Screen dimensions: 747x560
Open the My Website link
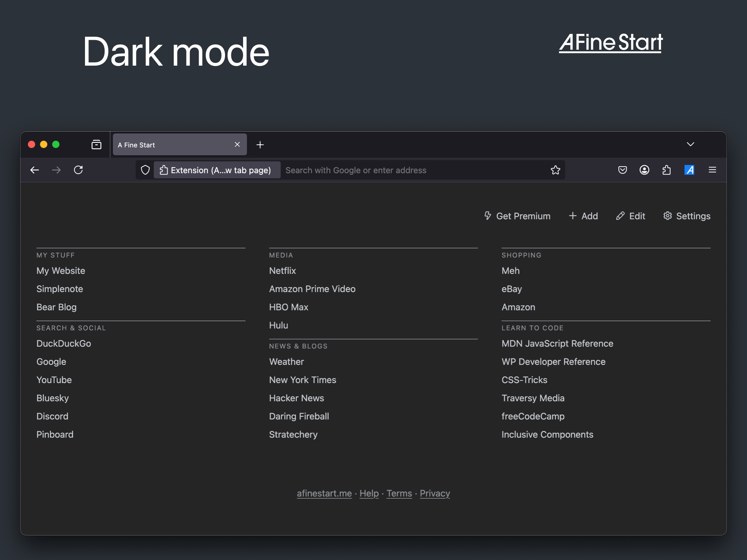coord(61,271)
